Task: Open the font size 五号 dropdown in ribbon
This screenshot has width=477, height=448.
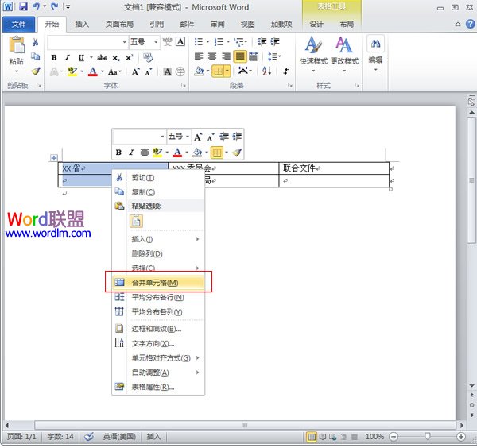Action: 156,42
